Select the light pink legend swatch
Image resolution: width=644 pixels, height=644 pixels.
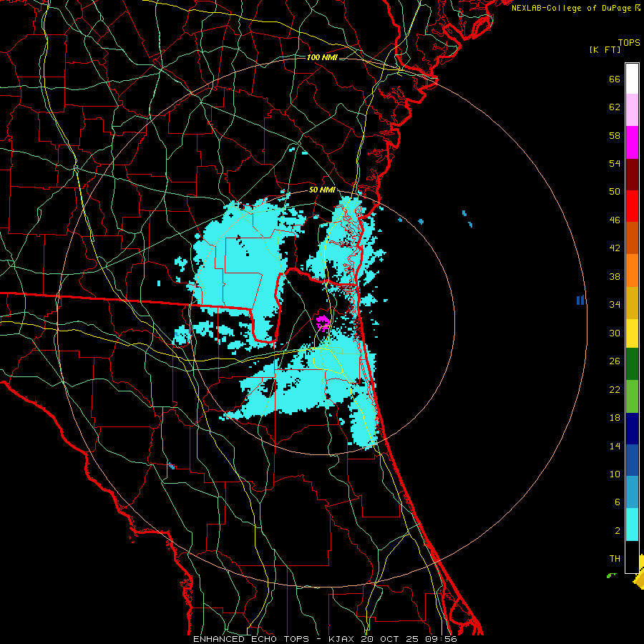click(632, 109)
